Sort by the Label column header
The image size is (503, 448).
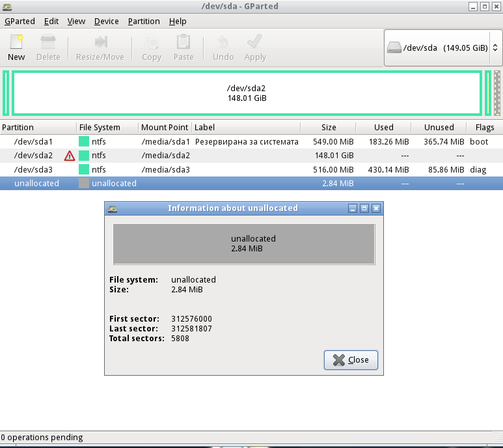click(246, 128)
